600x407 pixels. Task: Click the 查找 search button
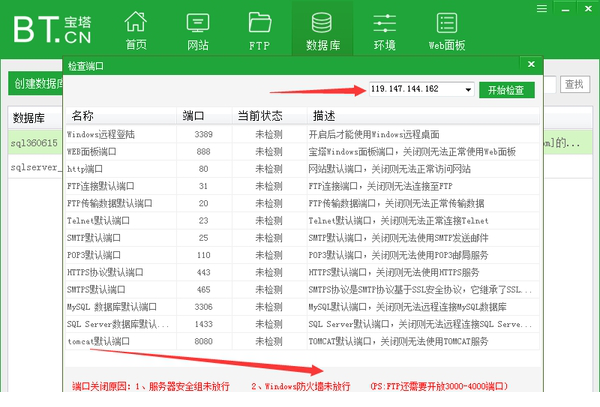[x=574, y=85]
